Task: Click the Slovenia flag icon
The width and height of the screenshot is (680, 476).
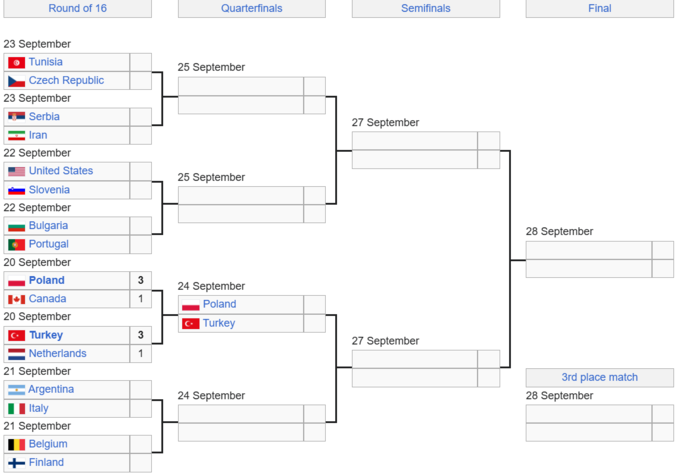Action: [16, 190]
